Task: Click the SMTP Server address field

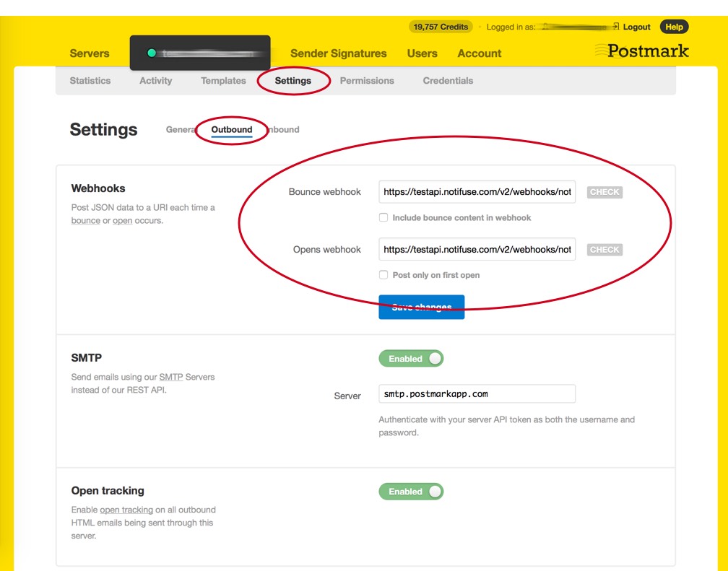Action: [x=477, y=393]
